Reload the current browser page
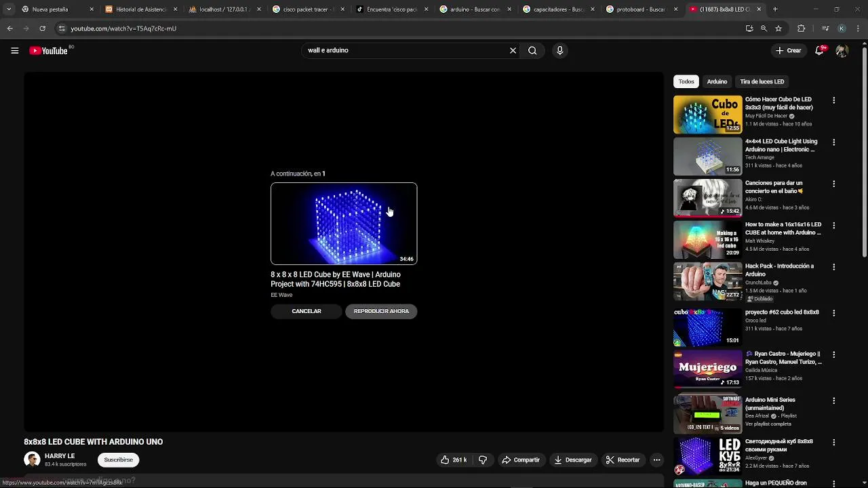Image resolution: width=868 pixels, height=488 pixels. pyautogui.click(x=42, y=28)
